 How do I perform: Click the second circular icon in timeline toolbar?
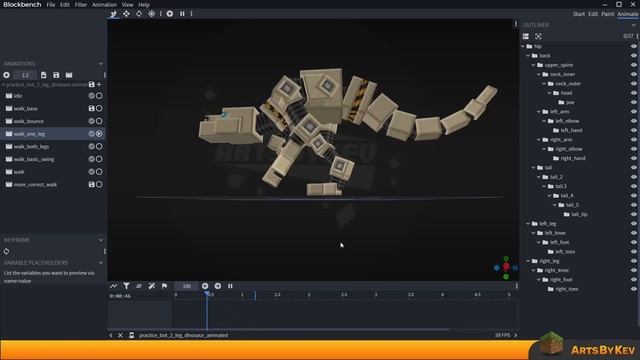point(218,286)
